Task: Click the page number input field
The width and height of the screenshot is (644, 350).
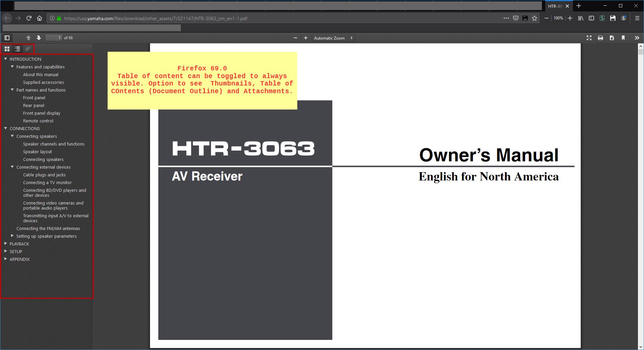Action: [x=54, y=38]
